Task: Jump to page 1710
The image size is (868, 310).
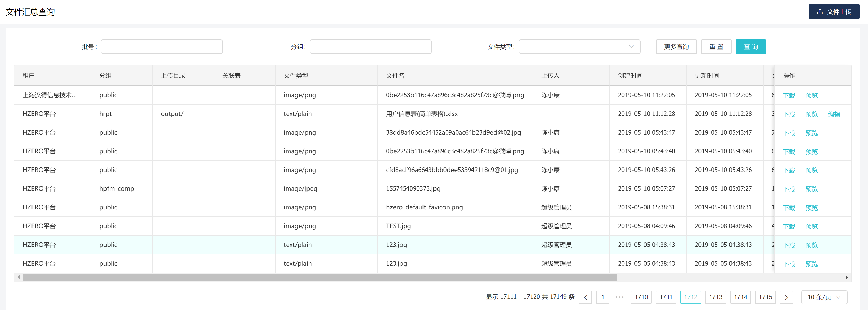Action: [x=641, y=297]
